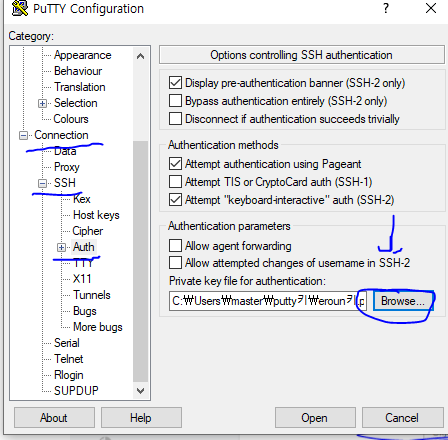Select the Selection category
448x440 pixels.
(x=76, y=103)
